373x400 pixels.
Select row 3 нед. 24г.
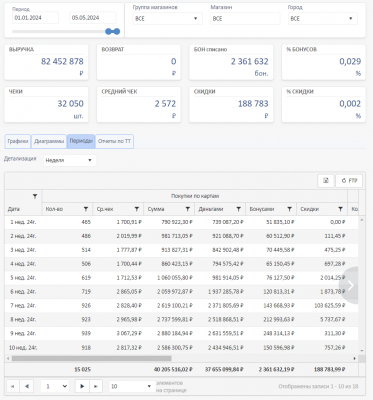[x=182, y=250]
